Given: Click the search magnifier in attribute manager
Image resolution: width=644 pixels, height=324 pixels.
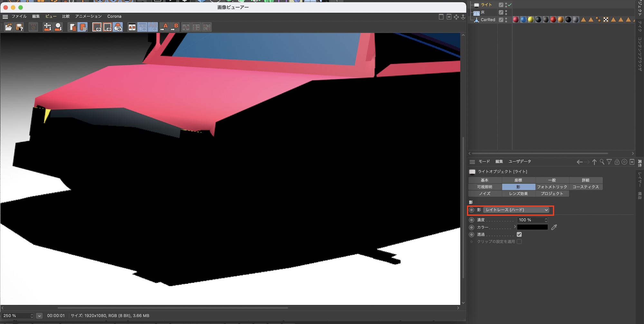Looking at the screenshot, I should (601, 162).
